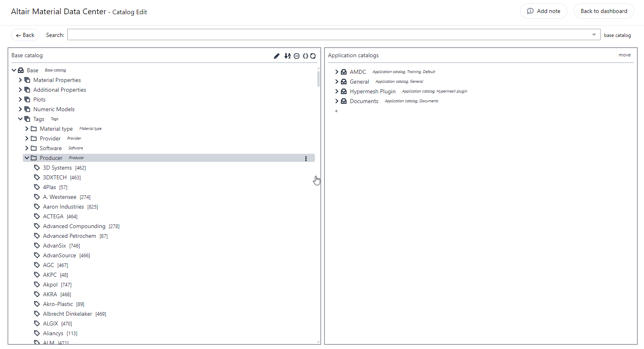Click the tag icon beside Advanced Petrochem
The width and height of the screenshot is (644, 349).
(37, 236)
